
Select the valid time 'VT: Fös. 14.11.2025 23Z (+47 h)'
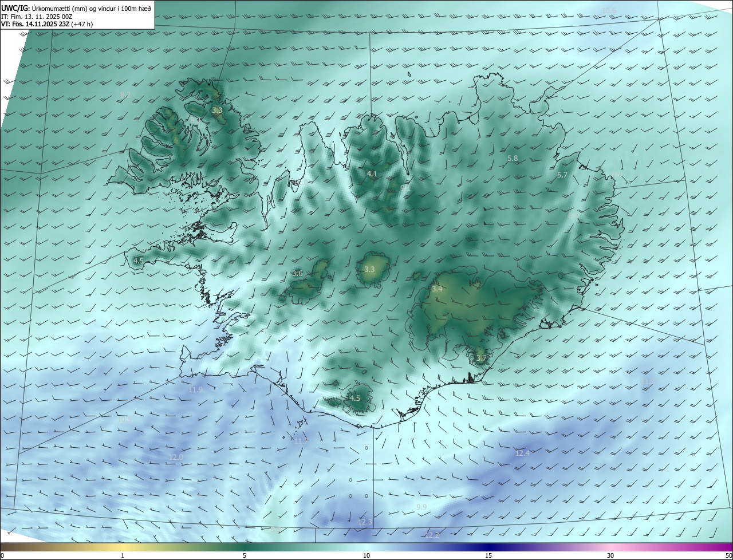tap(47, 23)
